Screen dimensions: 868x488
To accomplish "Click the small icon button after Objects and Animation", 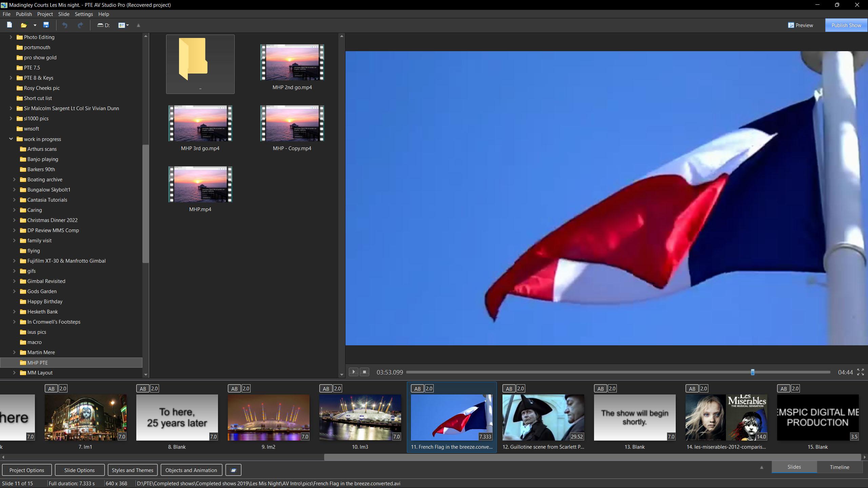I will coord(233,470).
